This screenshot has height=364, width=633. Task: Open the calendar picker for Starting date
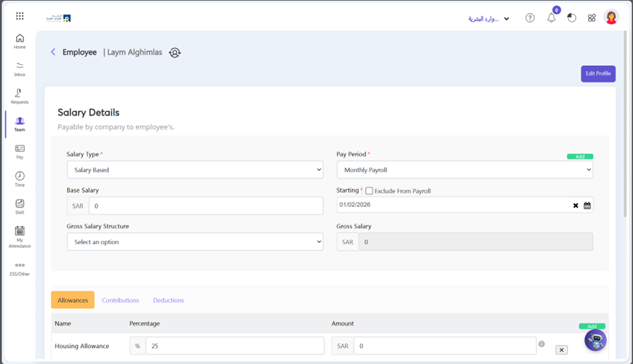587,206
